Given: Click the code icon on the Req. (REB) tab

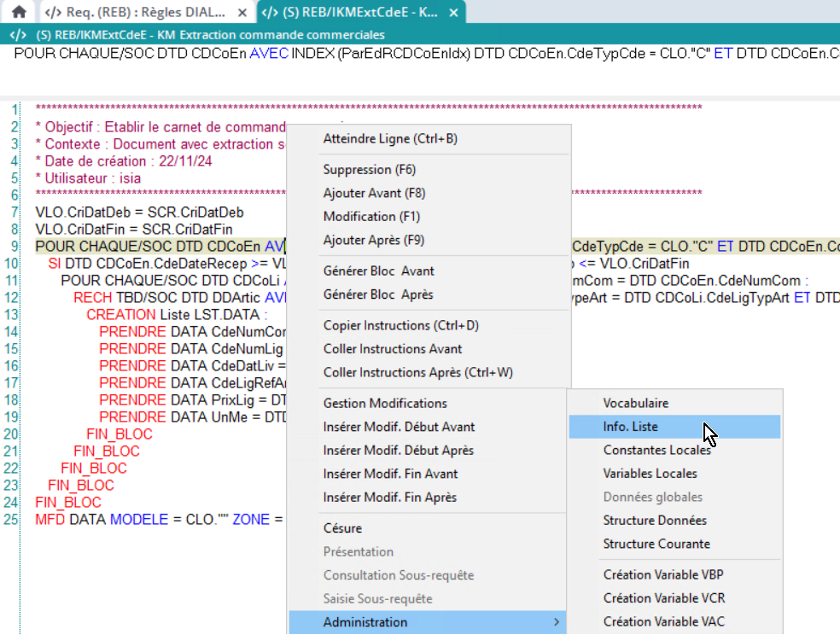Looking at the screenshot, I should (x=53, y=13).
